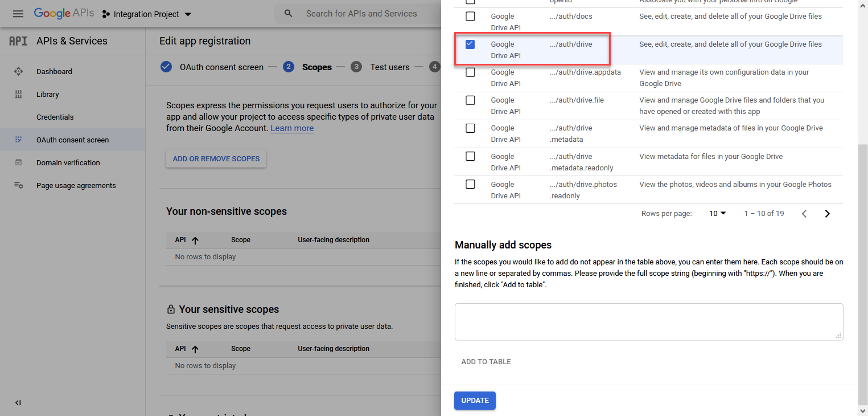Click the Domain verification icon
Image resolution: width=868 pixels, height=416 pixels.
18,162
